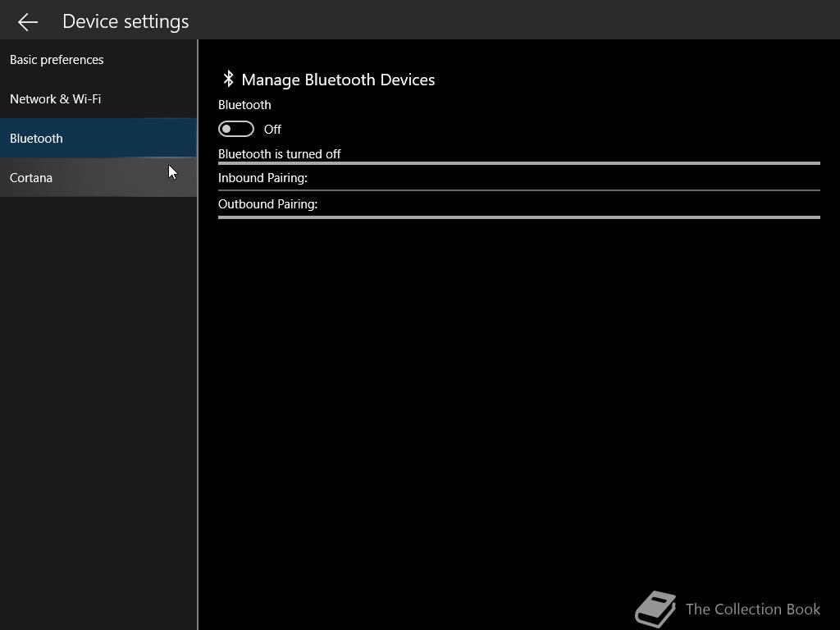This screenshot has width=840, height=630.
Task: Open Cortana settings
Action: (98, 177)
